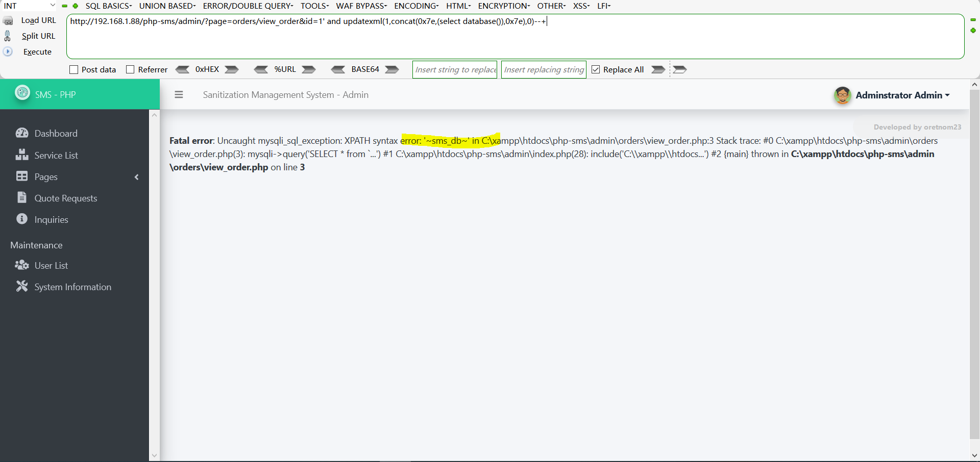Click the Insert replacing string field
This screenshot has height=462, width=980.
pos(544,70)
